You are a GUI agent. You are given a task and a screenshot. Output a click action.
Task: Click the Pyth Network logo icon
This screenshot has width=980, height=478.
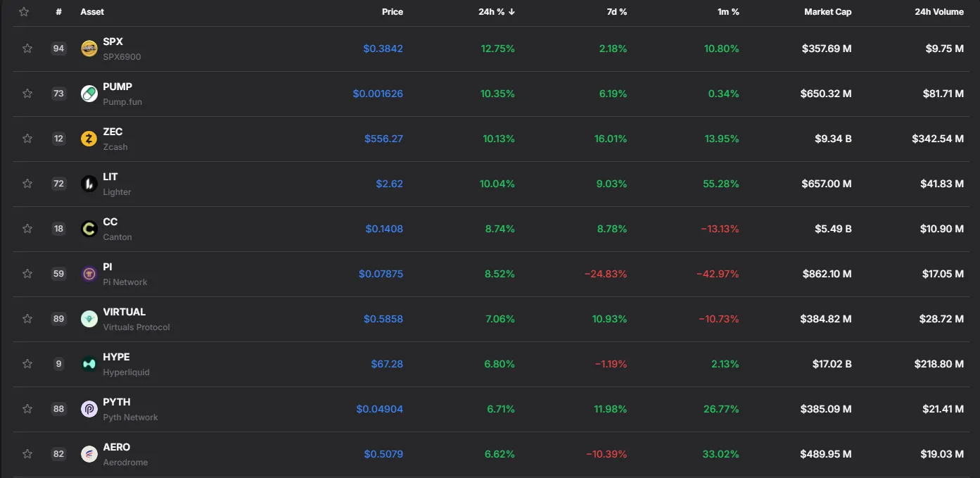pos(89,409)
